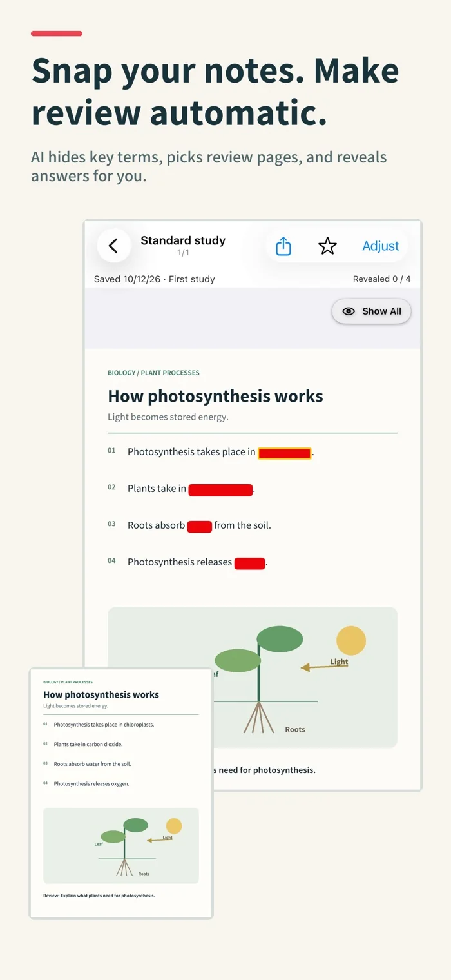The height and width of the screenshot is (980, 451).
Task: Tap the eye icon in Show All
Action: pos(349,311)
